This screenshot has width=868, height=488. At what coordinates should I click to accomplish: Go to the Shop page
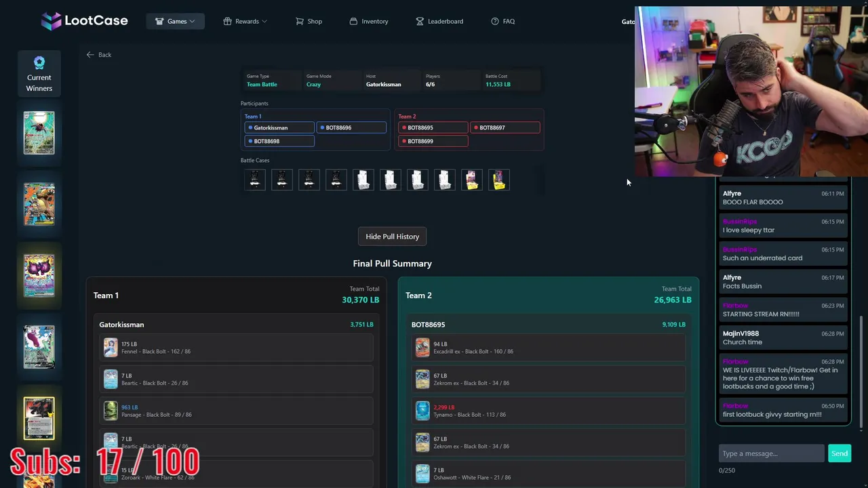[309, 21]
